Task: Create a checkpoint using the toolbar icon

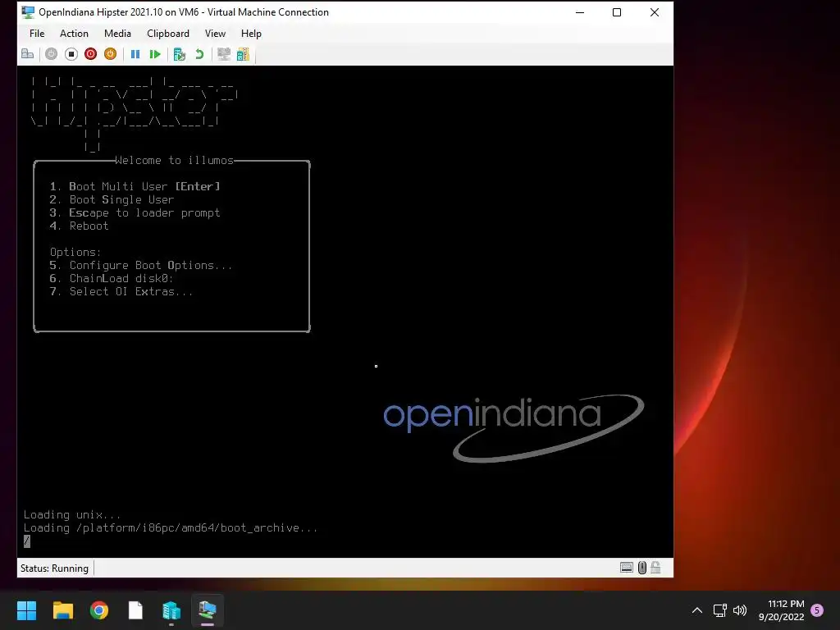Action: (x=180, y=54)
